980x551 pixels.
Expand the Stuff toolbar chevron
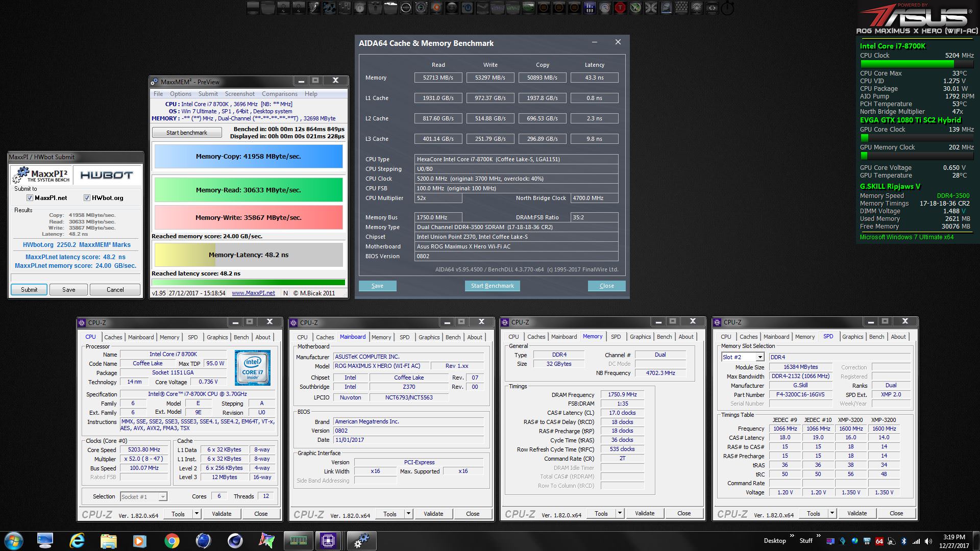[x=818, y=536]
